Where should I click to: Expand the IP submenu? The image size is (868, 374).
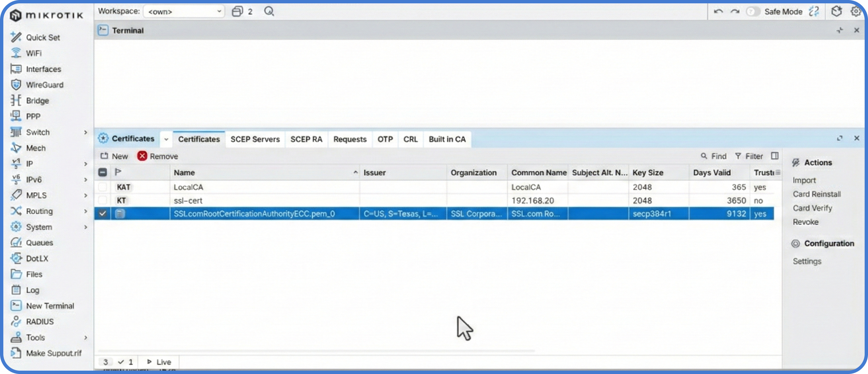click(x=85, y=164)
